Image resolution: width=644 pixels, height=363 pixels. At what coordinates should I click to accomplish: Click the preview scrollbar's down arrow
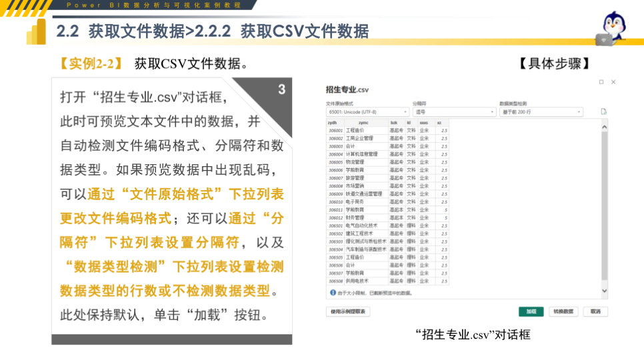point(604,291)
